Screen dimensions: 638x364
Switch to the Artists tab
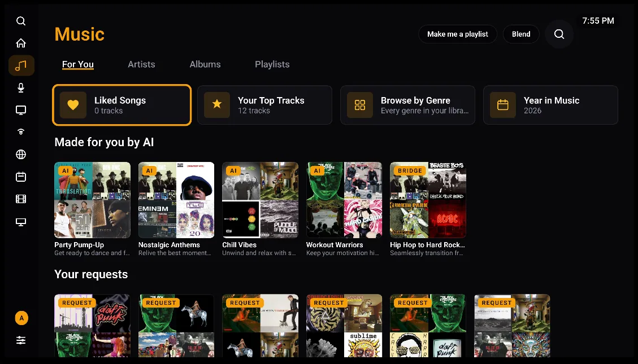coord(141,64)
